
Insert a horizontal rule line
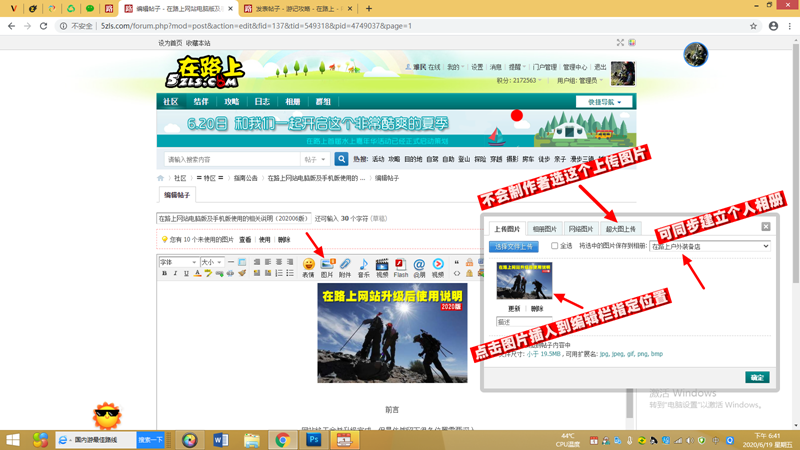231,262
